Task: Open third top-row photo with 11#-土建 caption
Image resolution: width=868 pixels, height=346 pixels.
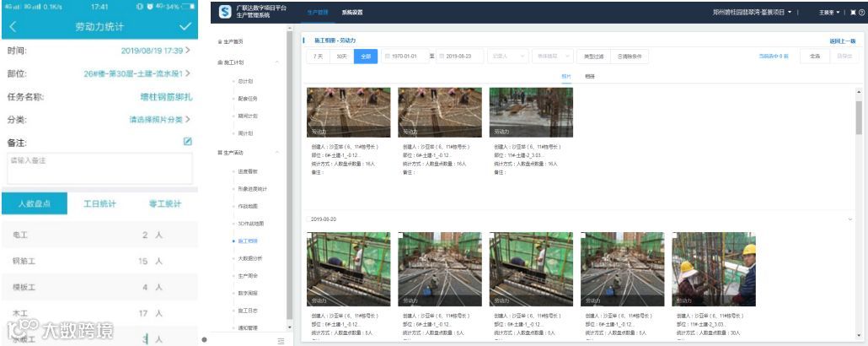Action: click(x=531, y=112)
